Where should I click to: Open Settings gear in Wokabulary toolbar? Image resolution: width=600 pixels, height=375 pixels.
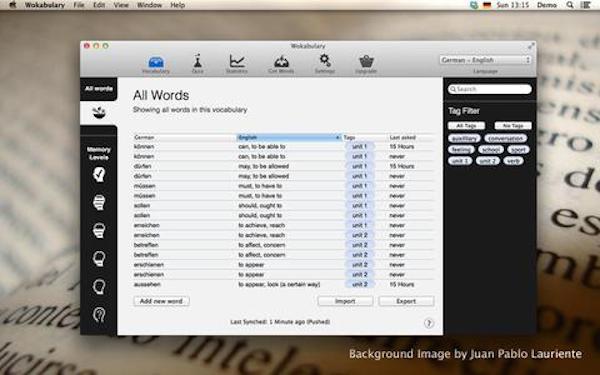(x=325, y=64)
